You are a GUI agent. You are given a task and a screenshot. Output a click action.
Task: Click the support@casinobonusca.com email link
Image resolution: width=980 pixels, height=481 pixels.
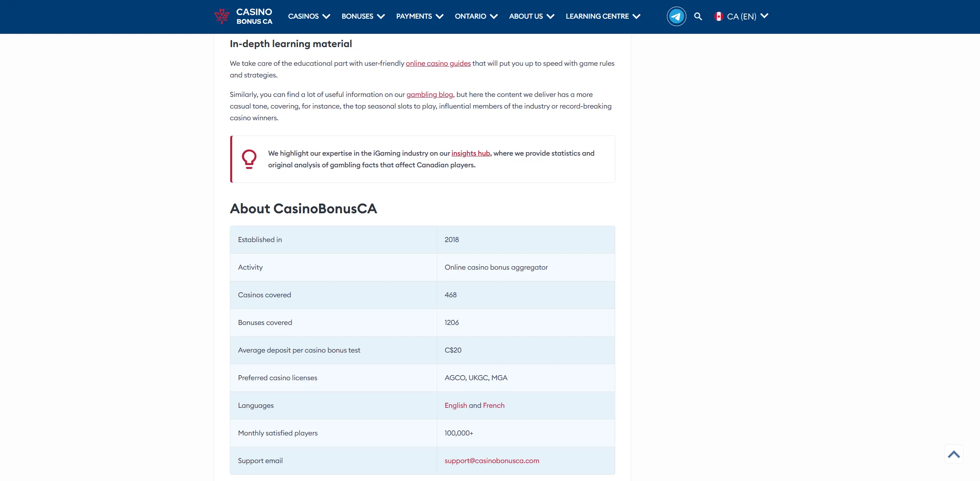[x=492, y=461]
